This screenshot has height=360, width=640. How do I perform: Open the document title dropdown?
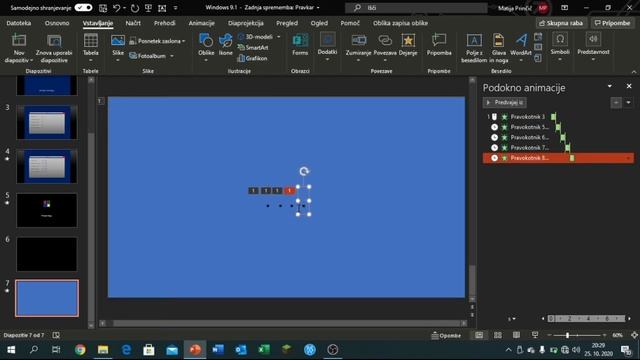click(x=318, y=8)
